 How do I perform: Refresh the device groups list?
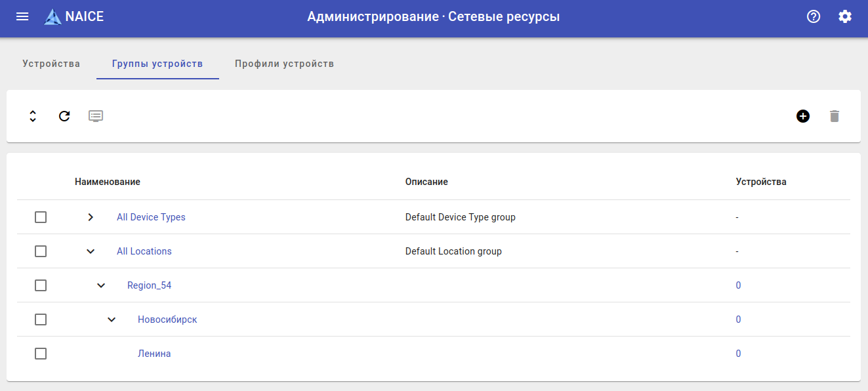point(64,116)
